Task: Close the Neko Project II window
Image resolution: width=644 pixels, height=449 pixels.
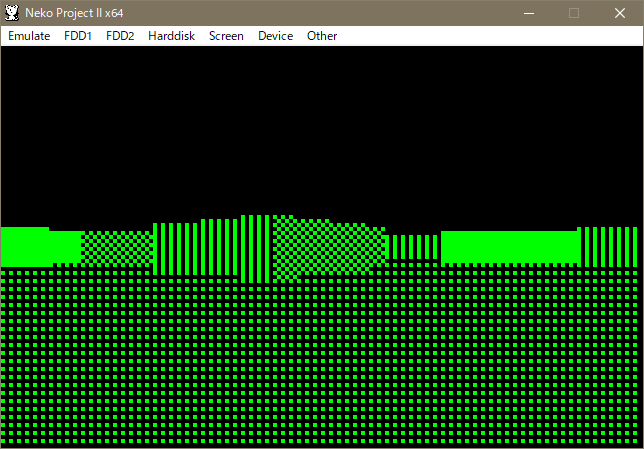Action: pos(620,13)
